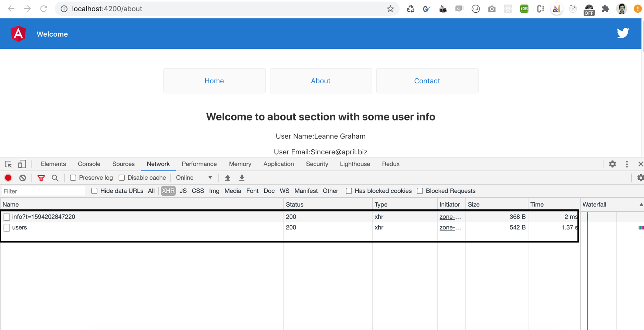This screenshot has height=330, width=644.
Task: Enable the Preserve log checkbox
Action: pos(73,178)
